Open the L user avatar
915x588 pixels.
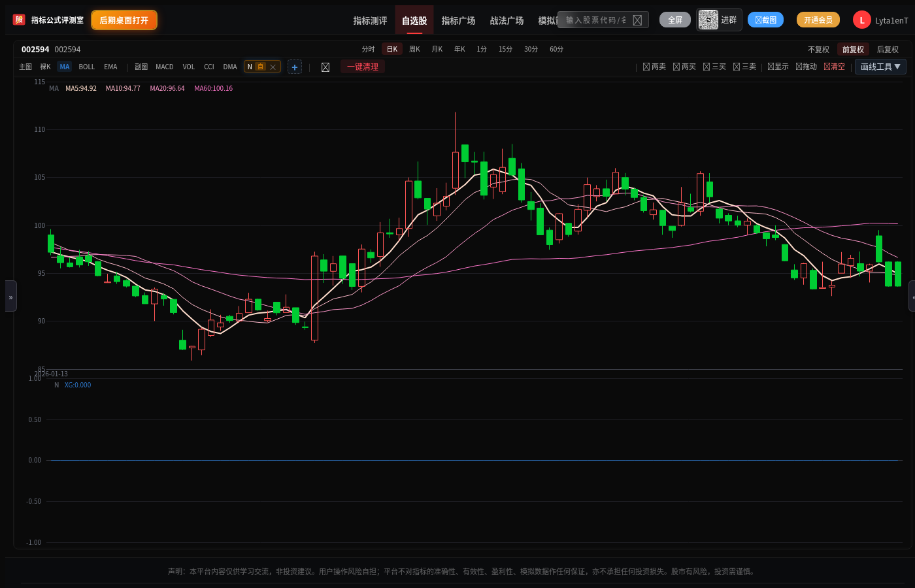(x=861, y=20)
